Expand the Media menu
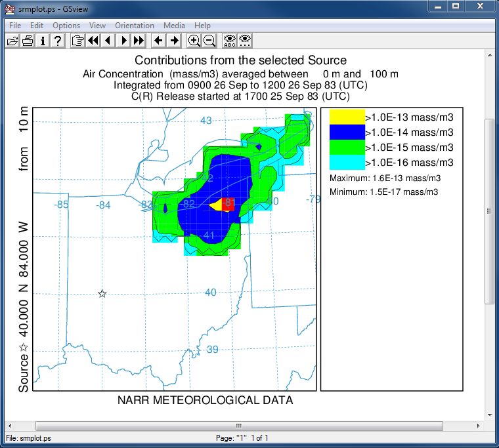 point(174,26)
